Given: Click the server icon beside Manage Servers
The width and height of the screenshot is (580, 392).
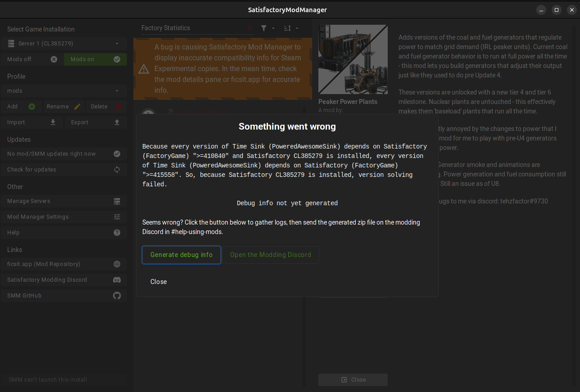Looking at the screenshot, I should [117, 201].
